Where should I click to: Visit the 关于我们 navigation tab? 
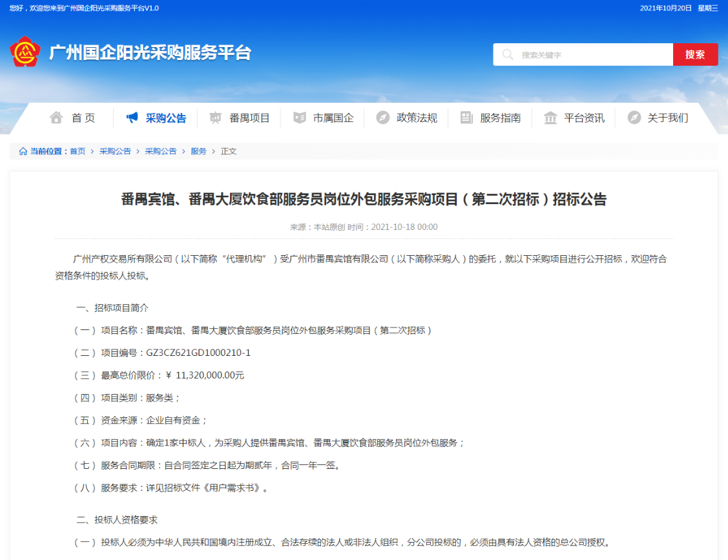[668, 118]
